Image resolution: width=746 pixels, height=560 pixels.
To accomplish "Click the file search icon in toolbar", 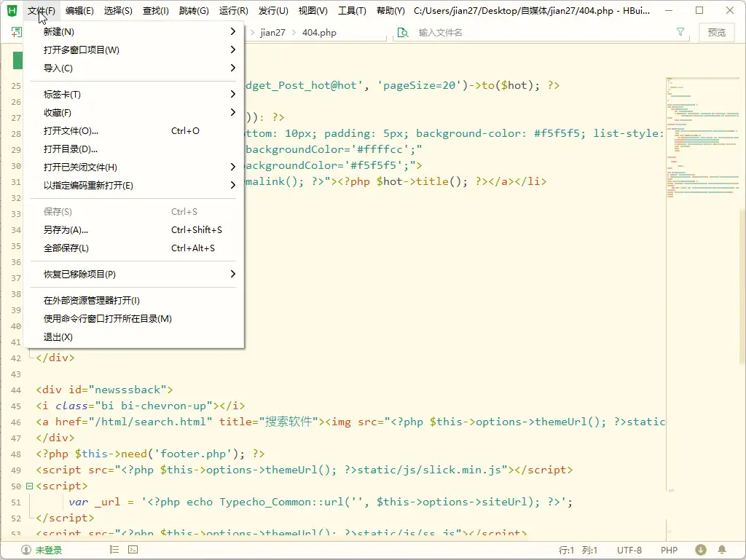I will point(402,32).
